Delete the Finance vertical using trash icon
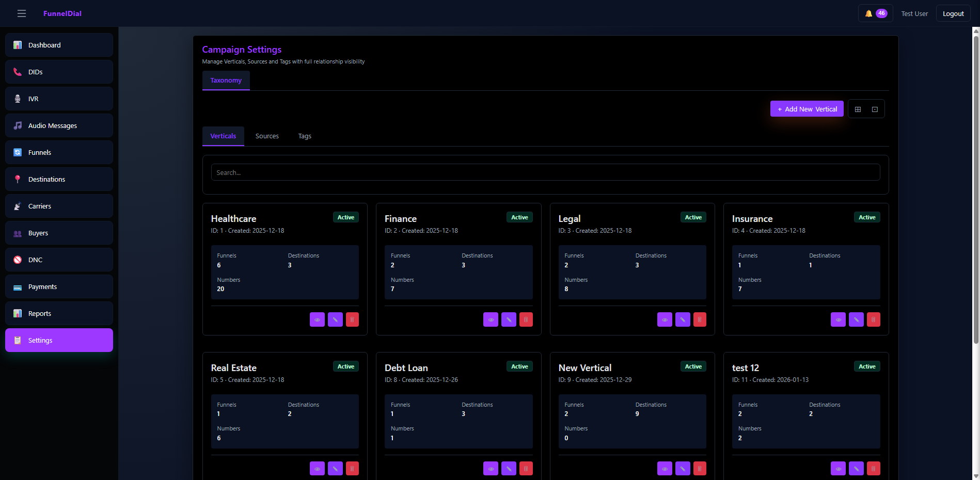This screenshot has width=980, height=480. click(x=526, y=320)
